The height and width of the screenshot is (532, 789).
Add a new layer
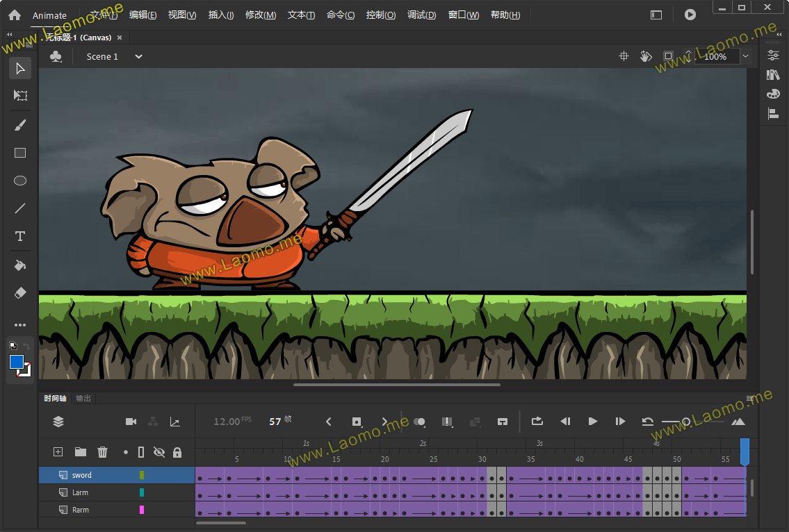click(58, 452)
